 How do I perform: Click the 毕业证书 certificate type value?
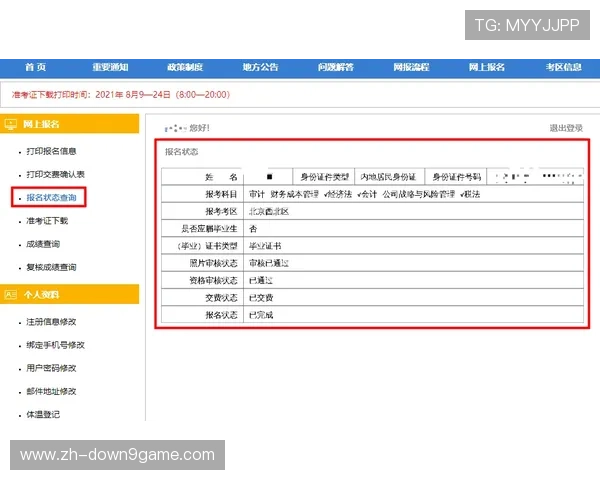pos(265,246)
